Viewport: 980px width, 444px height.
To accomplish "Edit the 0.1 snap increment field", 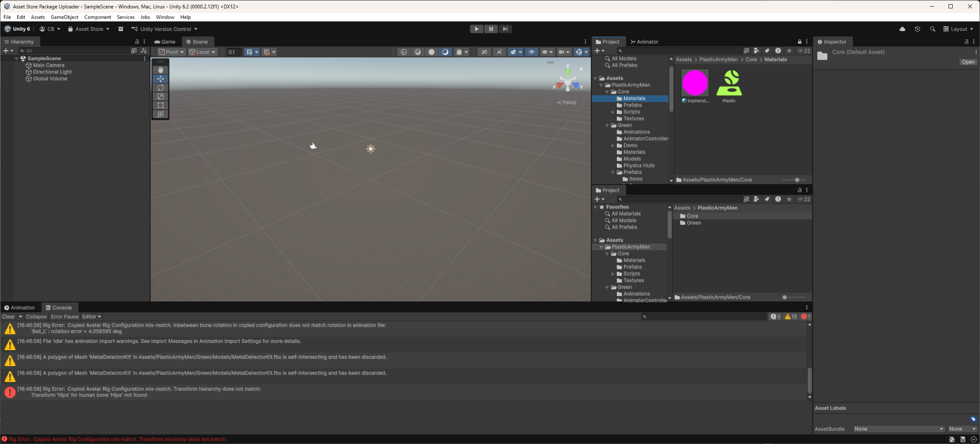I will click(234, 52).
